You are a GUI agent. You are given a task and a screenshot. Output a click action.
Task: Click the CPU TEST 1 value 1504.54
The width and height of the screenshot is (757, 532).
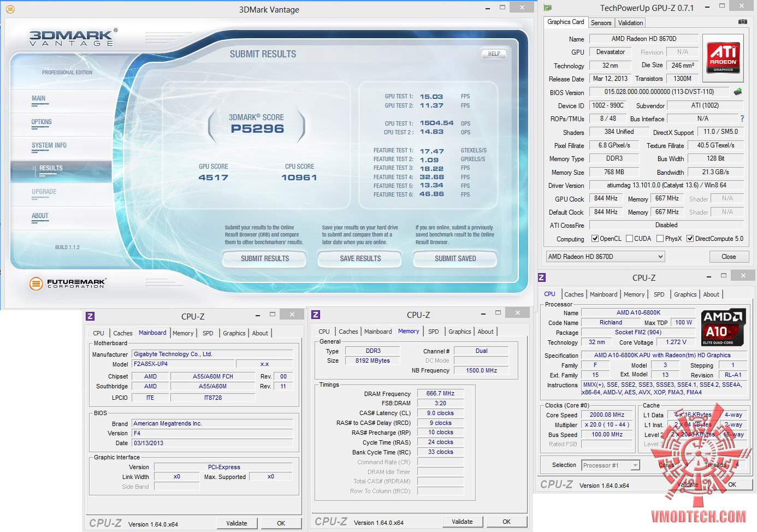pyautogui.click(x=436, y=123)
